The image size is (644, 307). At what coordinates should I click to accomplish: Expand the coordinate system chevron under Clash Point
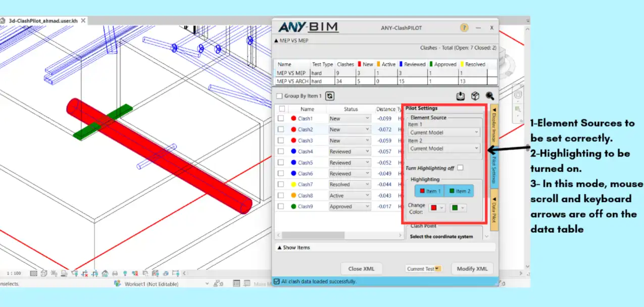coord(486,236)
